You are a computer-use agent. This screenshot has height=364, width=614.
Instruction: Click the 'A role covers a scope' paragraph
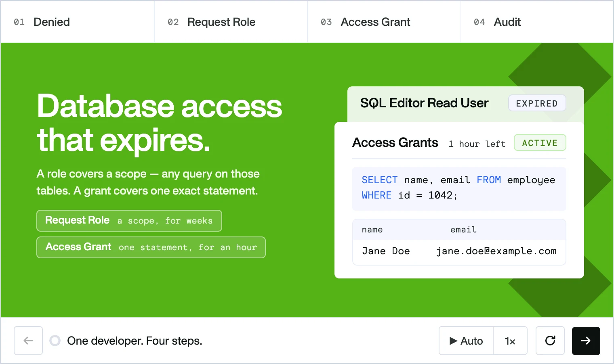148,182
